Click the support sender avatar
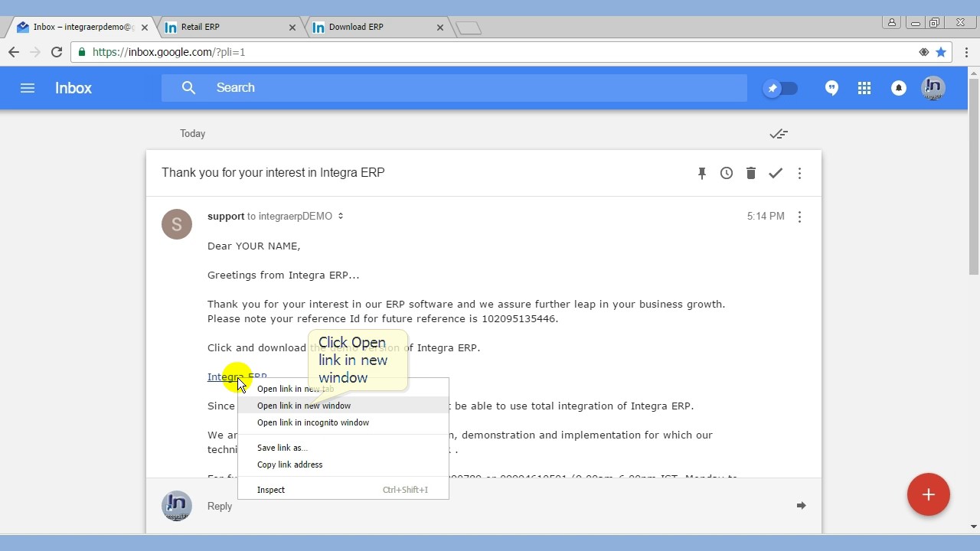Screen dimensions: 980x551 click(177, 224)
